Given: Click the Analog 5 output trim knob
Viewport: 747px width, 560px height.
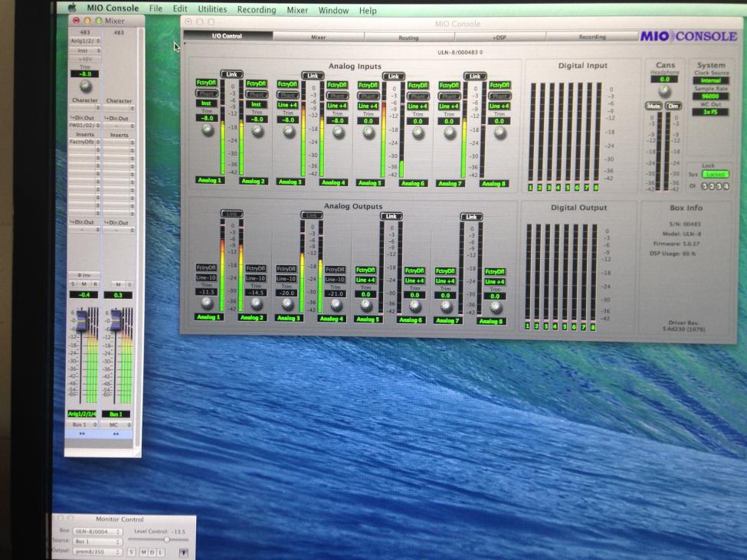Looking at the screenshot, I should click(x=366, y=304).
